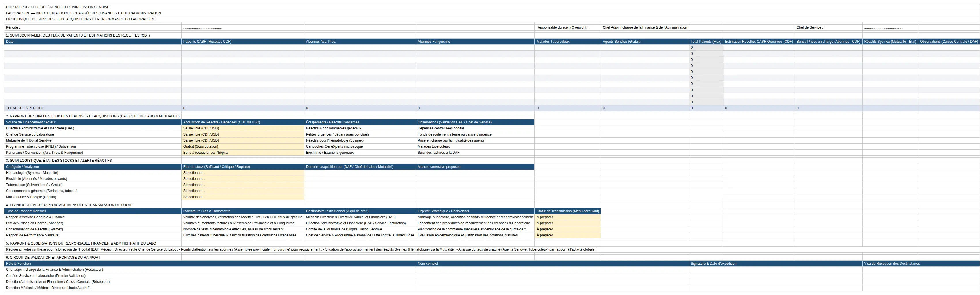Viewport: 980px width, 295px height.
Task: Click the Rédiger ici votre synthèse cell
Action: [492, 250]
